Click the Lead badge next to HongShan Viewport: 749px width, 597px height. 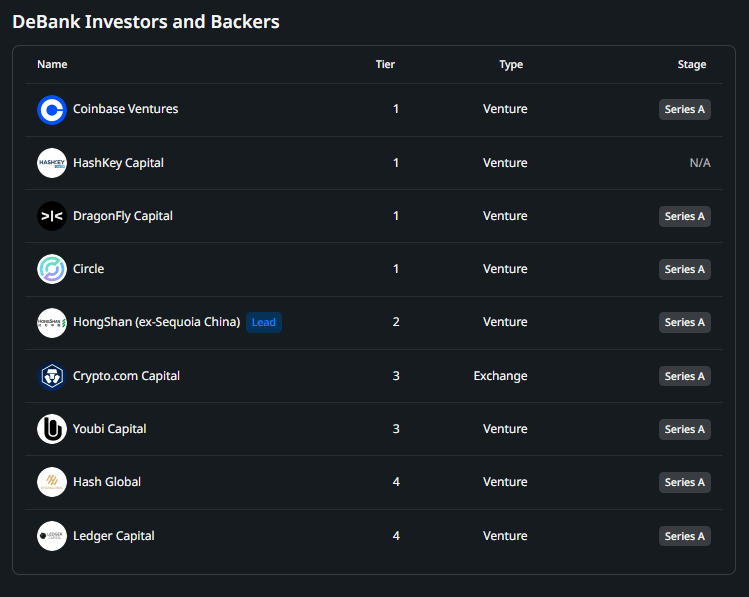tap(264, 322)
